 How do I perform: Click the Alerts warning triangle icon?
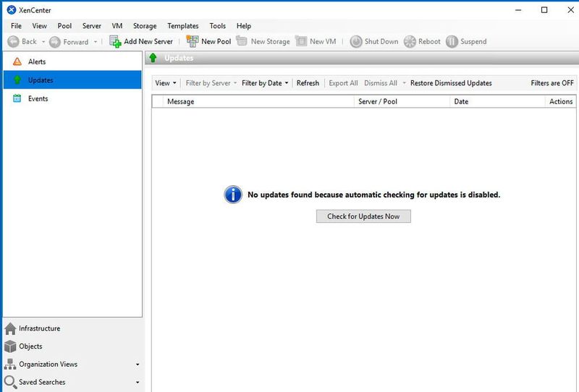(x=17, y=61)
